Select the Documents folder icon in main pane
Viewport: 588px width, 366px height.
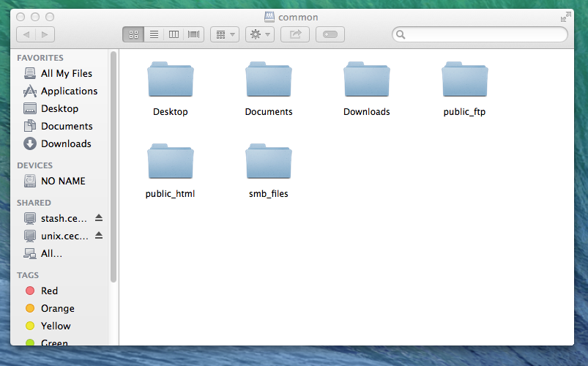click(x=269, y=79)
